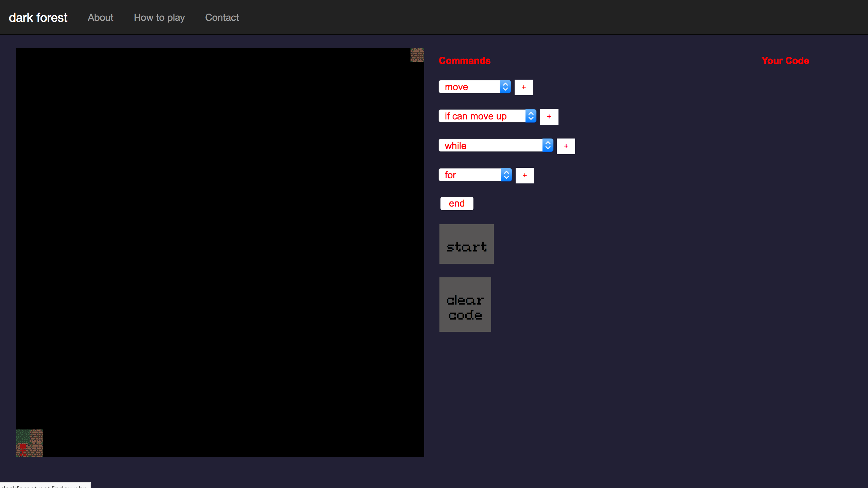Click the plus button next to move
This screenshot has height=488, width=868.
pos(523,87)
